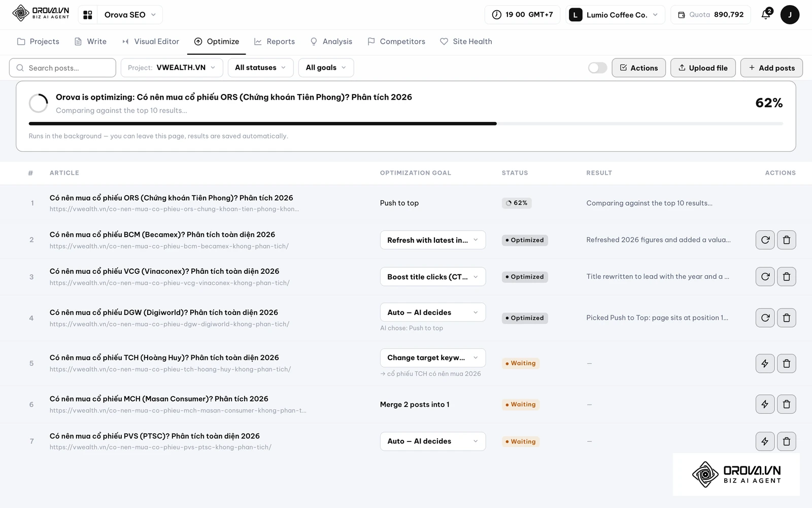This screenshot has height=508, width=812.
Task: Open the Analysis tab
Action: click(x=331, y=42)
